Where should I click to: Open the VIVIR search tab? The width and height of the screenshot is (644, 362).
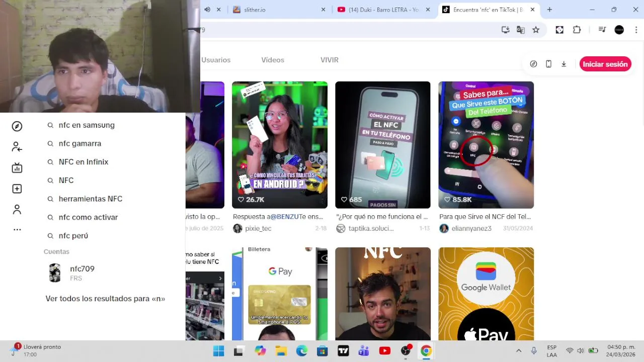330,60
